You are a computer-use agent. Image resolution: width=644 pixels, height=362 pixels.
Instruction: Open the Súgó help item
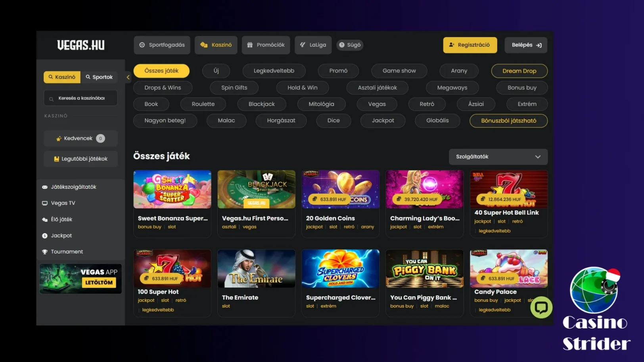tap(350, 45)
